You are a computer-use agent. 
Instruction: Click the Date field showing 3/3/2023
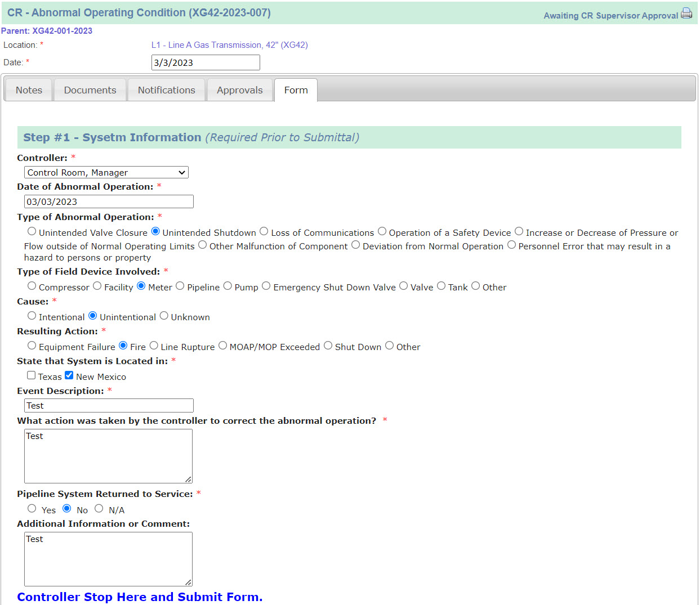[206, 62]
